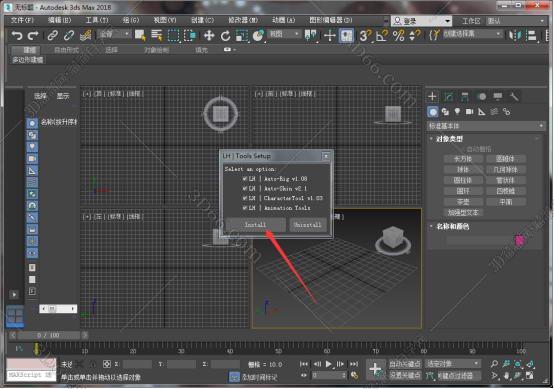Open the Display tab in the command panel
The height and width of the screenshot is (389, 554).
497,96
